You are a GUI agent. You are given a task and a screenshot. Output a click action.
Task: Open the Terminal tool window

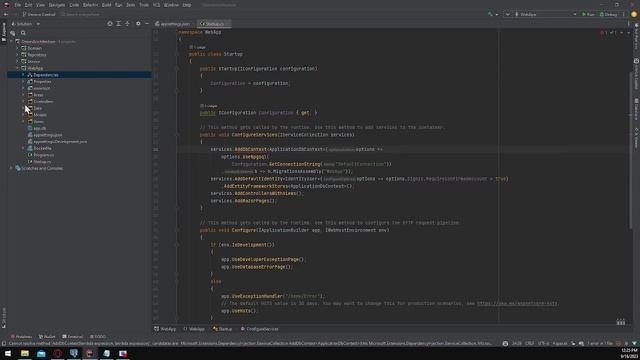tap(73, 337)
